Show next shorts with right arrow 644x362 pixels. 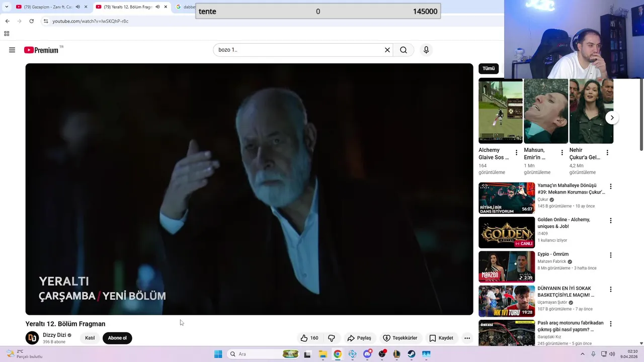point(612,118)
